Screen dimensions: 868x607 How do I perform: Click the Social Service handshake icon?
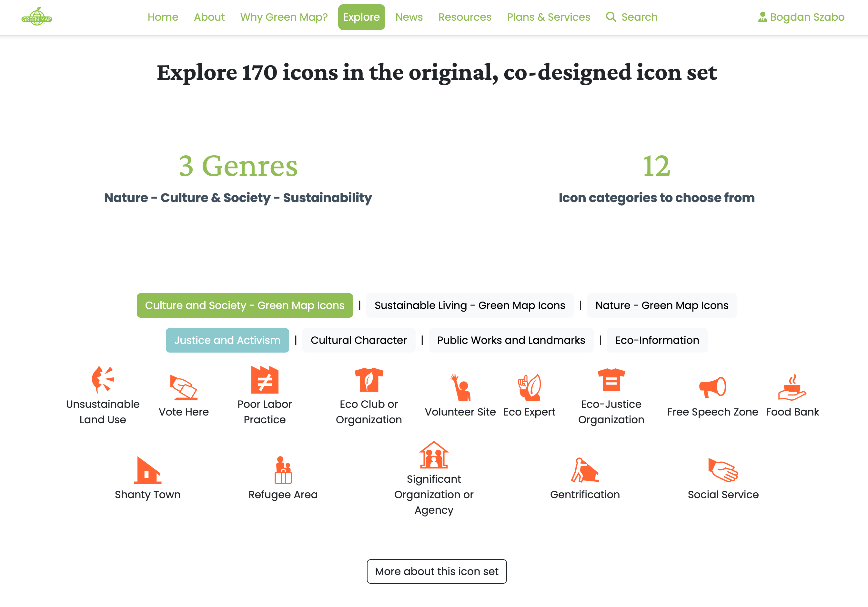[x=723, y=470]
